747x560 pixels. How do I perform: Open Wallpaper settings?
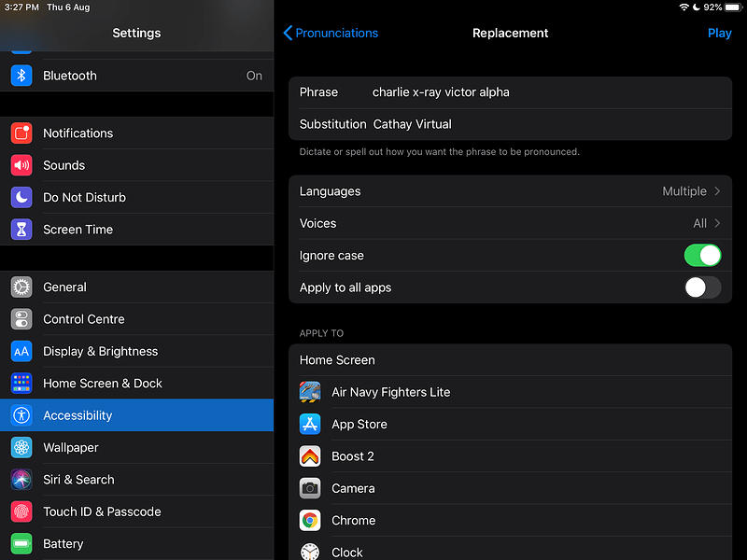pos(136,448)
